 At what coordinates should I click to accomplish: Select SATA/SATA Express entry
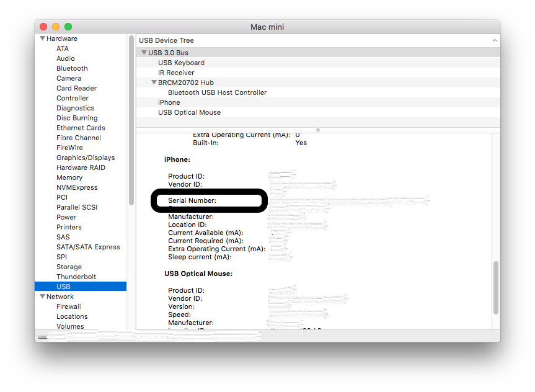pos(88,246)
